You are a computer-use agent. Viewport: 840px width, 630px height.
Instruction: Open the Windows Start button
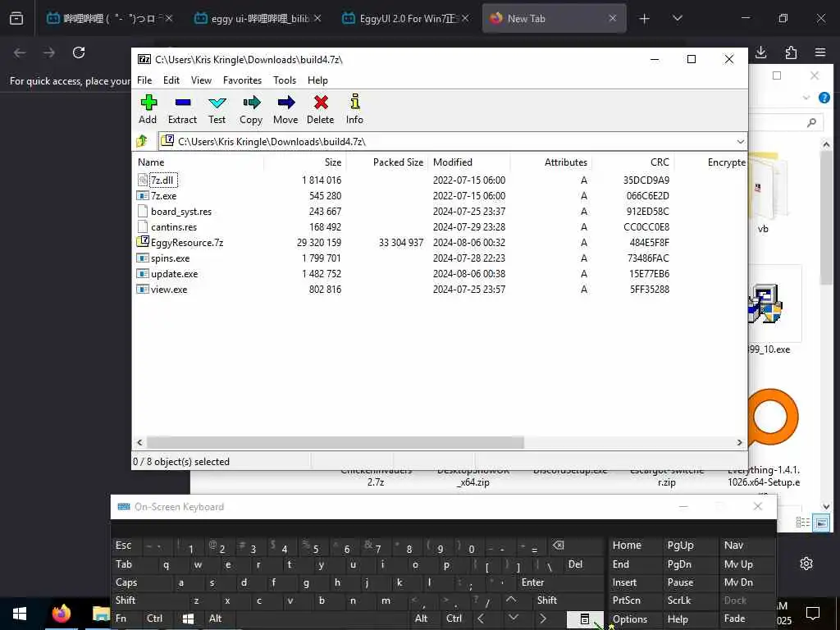pos(20,614)
